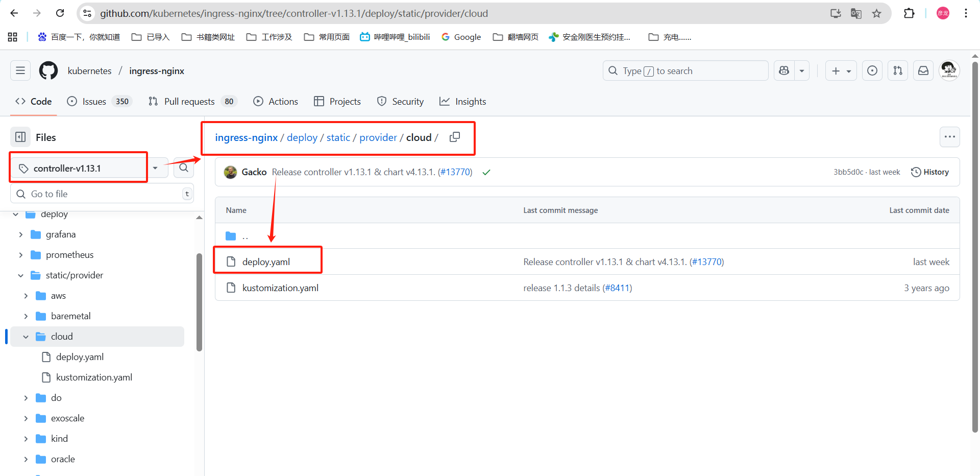Open the Actions tab
980x476 pixels.
[x=276, y=101]
